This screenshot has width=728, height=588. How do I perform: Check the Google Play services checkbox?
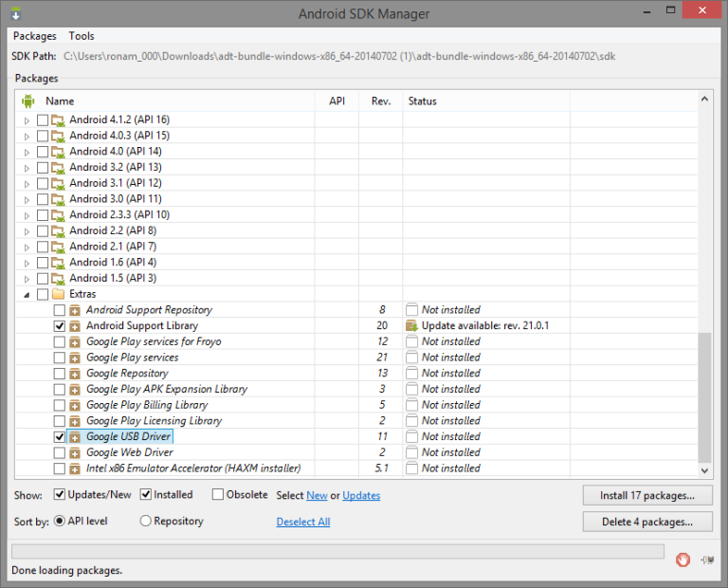point(60,358)
